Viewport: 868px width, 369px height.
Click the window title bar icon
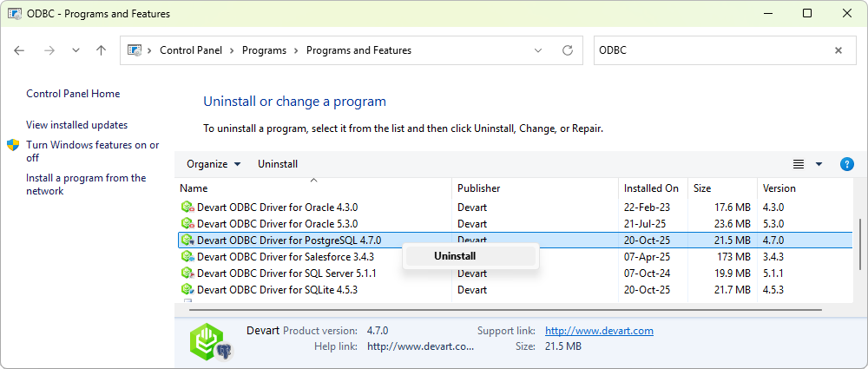point(15,13)
